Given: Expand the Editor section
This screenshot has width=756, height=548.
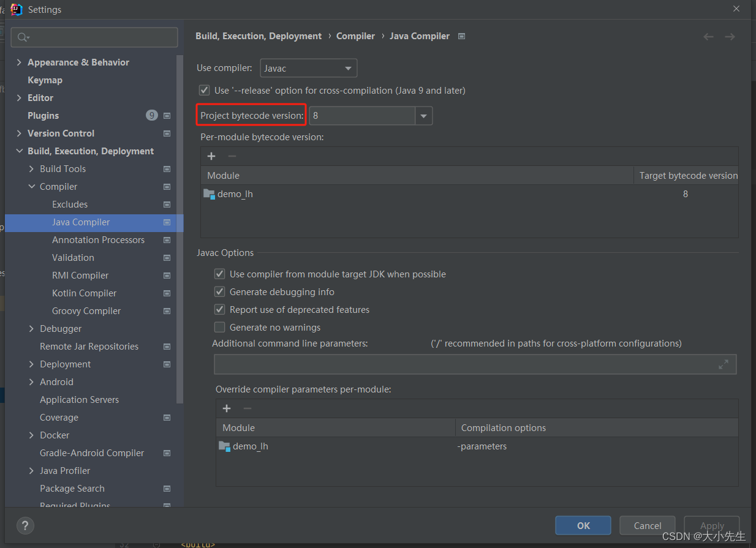Looking at the screenshot, I should (19, 98).
